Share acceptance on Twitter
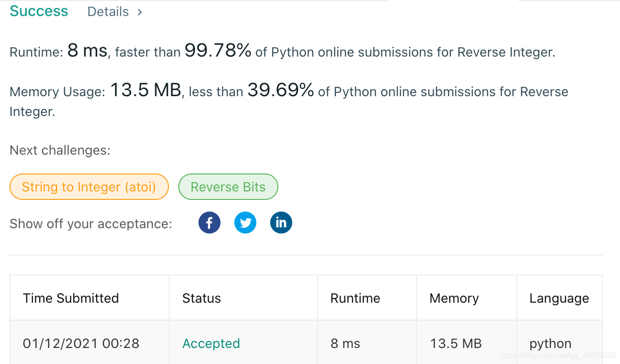 coord(245,223)
